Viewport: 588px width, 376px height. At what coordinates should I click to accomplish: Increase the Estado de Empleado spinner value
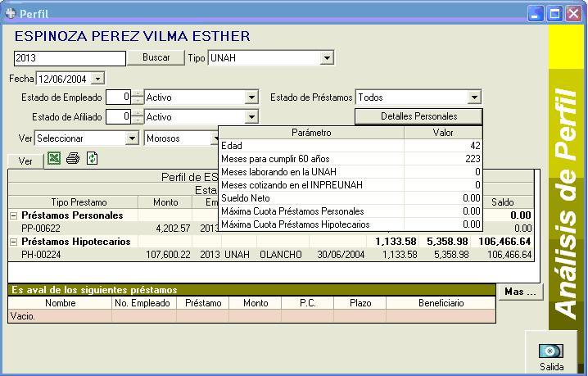coord(138,94)
